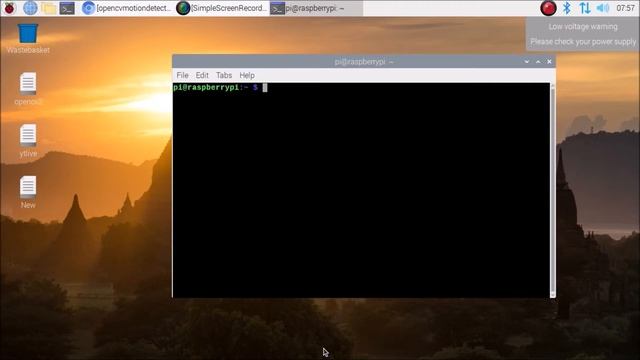Open the Raspberry Pi main menu
Screen dimensions: 640x360
(9, 8)
